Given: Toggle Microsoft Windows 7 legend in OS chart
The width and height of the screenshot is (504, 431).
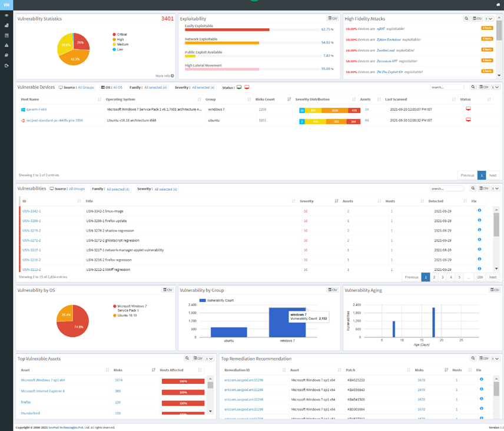Looking at the screenshot, I should point(130,308).
